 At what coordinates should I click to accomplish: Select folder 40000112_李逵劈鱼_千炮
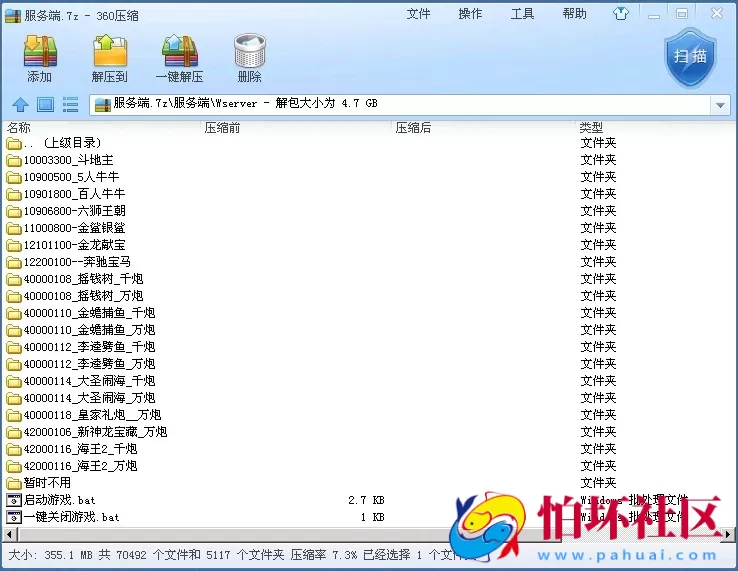pos(81,347)
